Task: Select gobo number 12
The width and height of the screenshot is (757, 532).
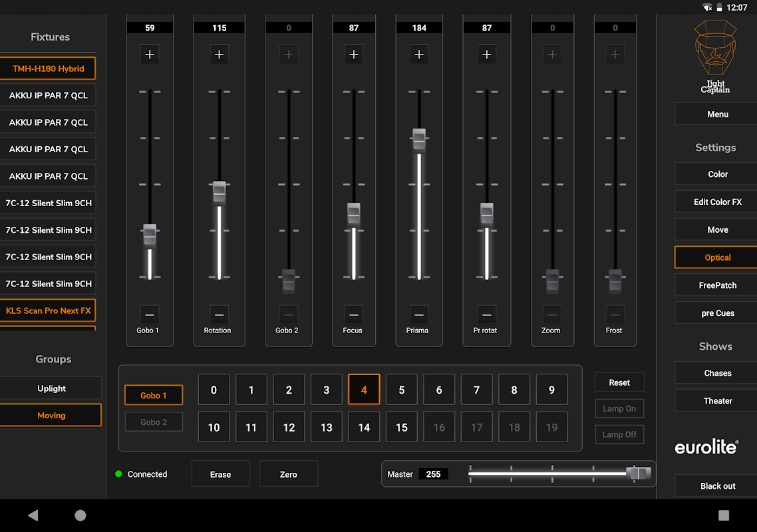Action: (289, 427)
